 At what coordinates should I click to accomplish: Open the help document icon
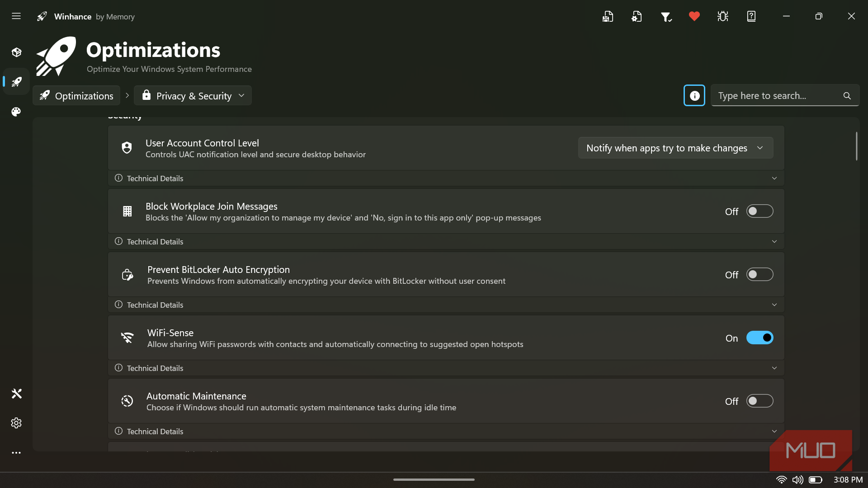pyautogui.click(x=751, y=17)
